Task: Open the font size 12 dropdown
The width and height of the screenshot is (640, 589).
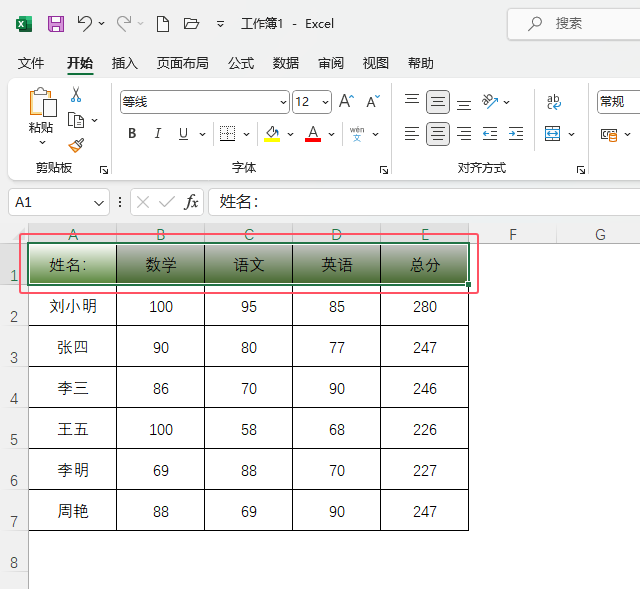Action: coord(325,102)
